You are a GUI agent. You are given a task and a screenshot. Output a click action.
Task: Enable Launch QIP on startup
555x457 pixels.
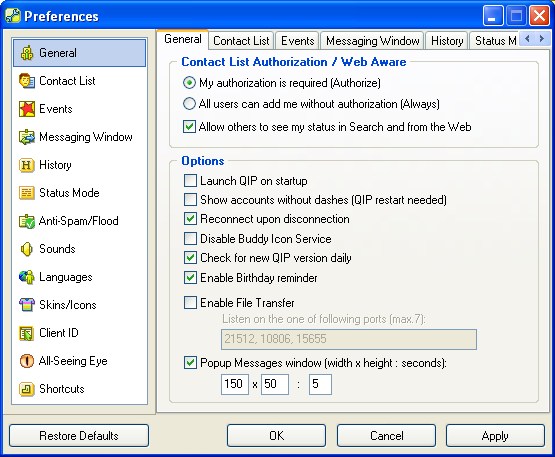[x=190, y=181]
